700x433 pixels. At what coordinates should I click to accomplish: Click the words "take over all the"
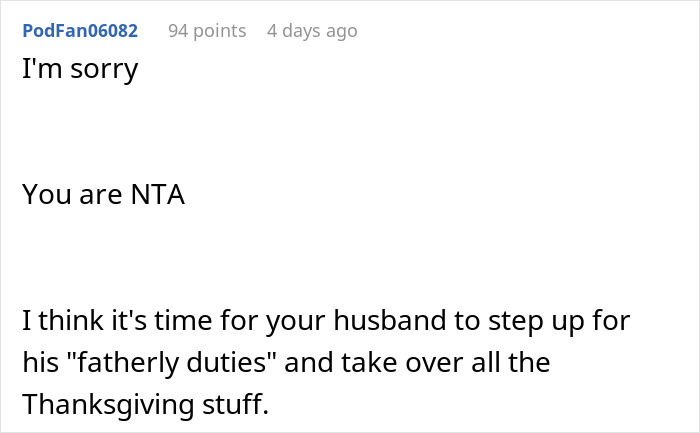coord(446,362)
